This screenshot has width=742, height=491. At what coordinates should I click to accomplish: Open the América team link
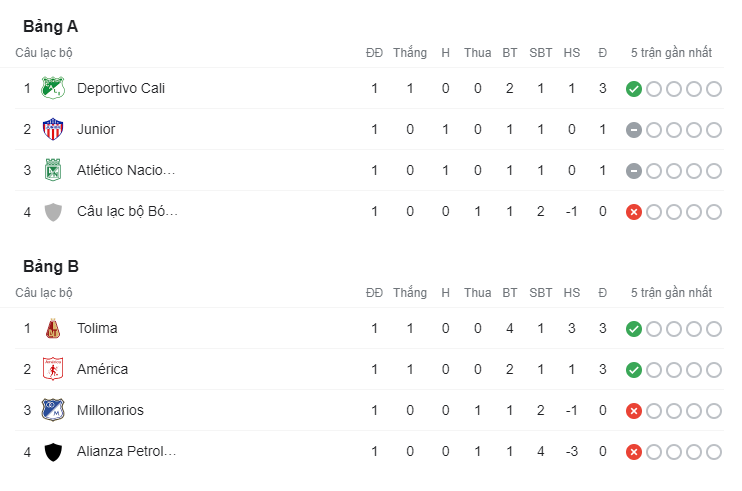point(102,369)
